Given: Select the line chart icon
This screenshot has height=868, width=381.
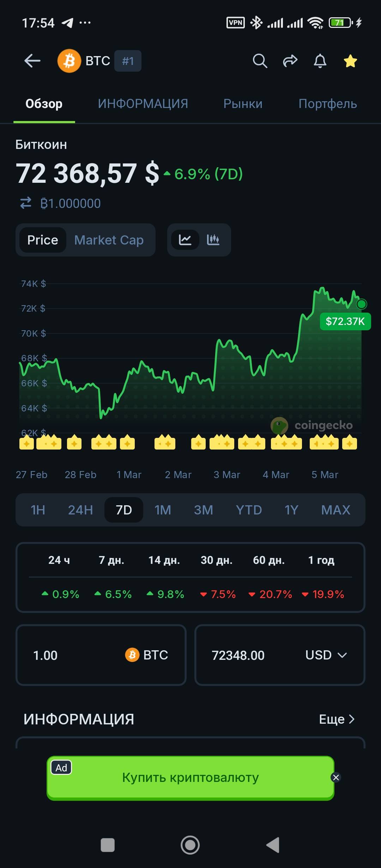Looking at the screenshot, I should pyautogui.click(x=185, y=240).
